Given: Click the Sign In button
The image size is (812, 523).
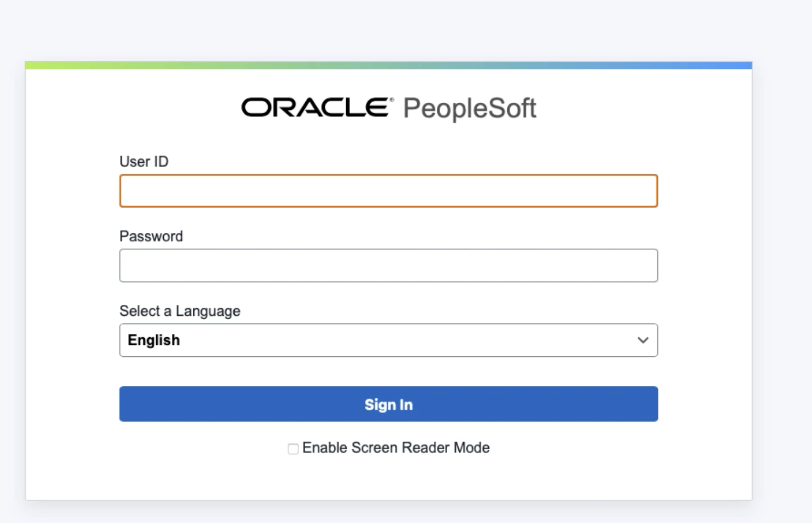Looking at the screenshot, I should (x=388, y=404).
